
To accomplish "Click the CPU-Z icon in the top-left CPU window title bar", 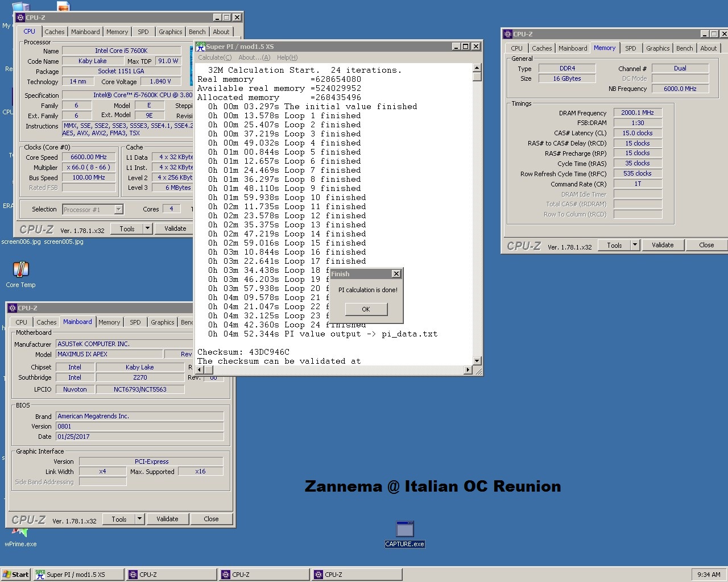I will tap(20, 18).
